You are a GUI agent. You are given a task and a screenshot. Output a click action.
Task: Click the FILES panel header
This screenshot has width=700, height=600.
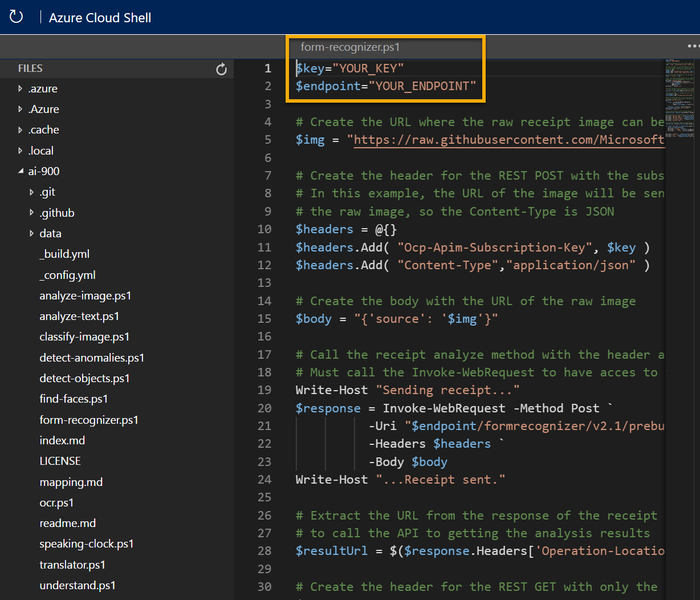pos(30,68)
